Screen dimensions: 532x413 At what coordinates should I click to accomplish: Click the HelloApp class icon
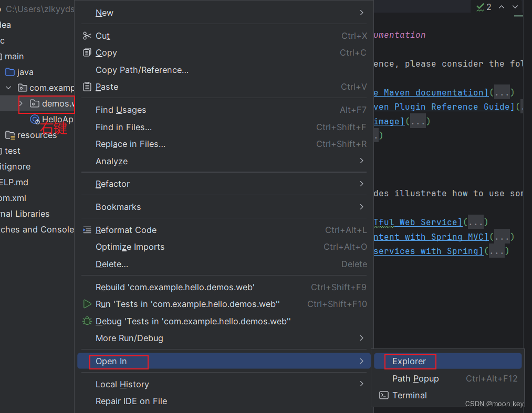pos(35,119)
